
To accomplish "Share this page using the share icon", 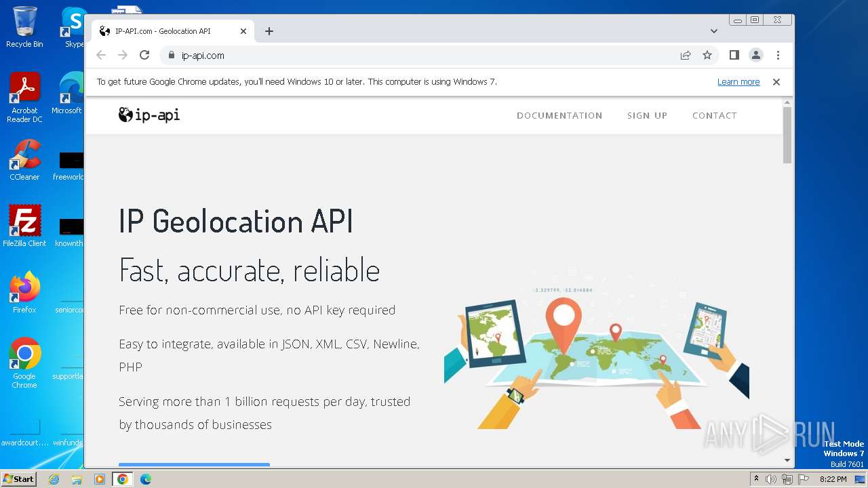I will point(686,56).
